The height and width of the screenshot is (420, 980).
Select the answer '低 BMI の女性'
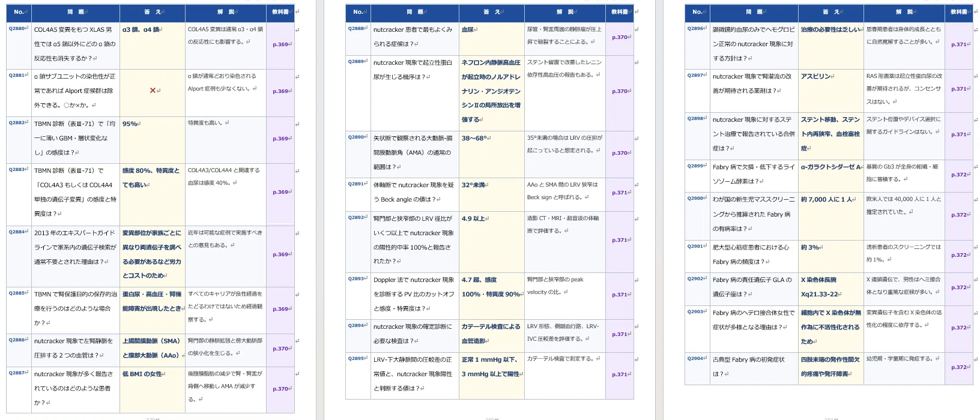(x=142, y=374)
